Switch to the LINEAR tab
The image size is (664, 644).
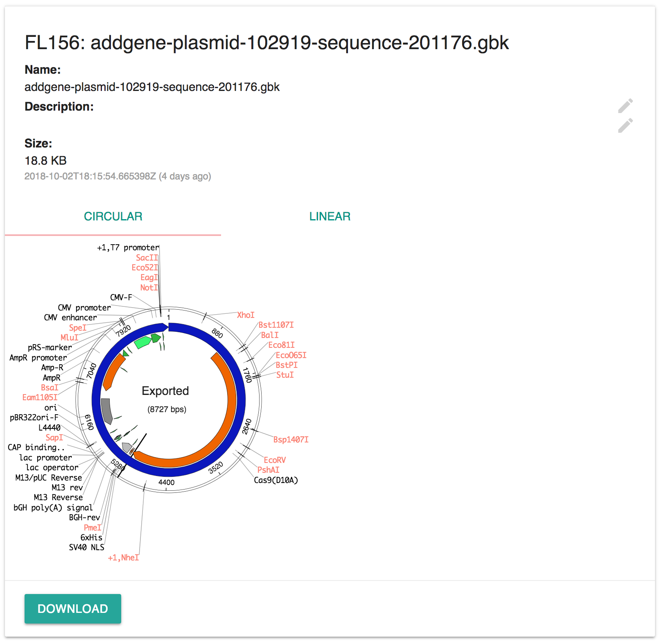(330, 216)
